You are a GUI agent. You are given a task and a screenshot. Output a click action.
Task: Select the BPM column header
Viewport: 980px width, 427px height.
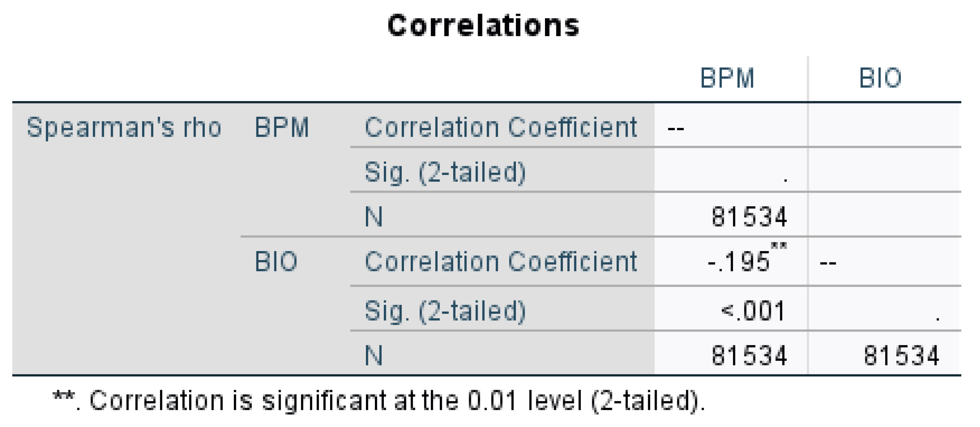(x=727, y=78)
